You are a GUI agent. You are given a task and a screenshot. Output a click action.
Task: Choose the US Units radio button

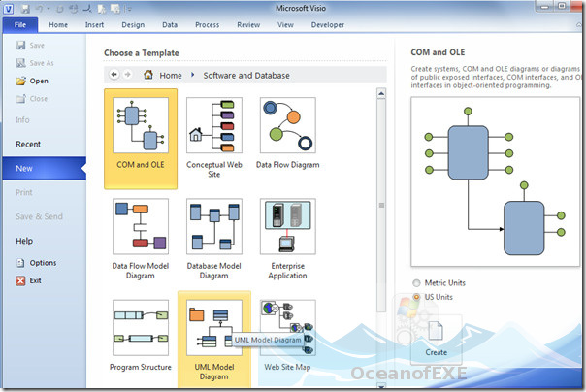pos(416,297)
